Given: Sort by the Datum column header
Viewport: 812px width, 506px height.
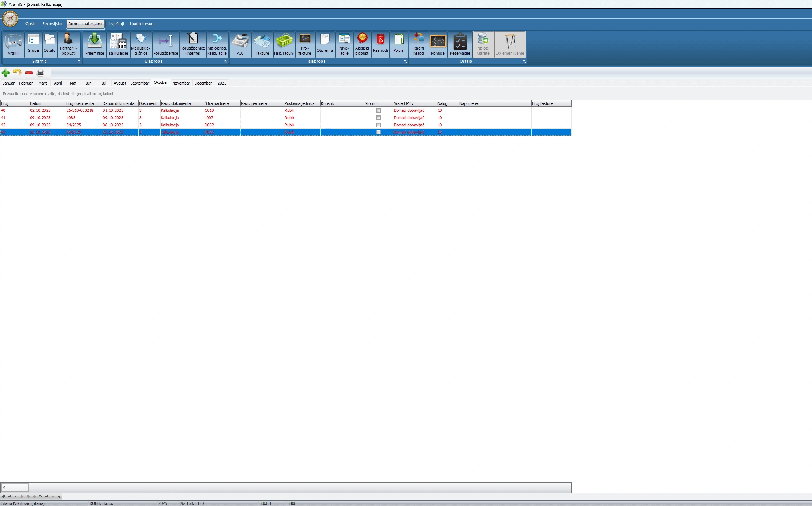Looking at the screenshot, I should [x=47, y=103].
